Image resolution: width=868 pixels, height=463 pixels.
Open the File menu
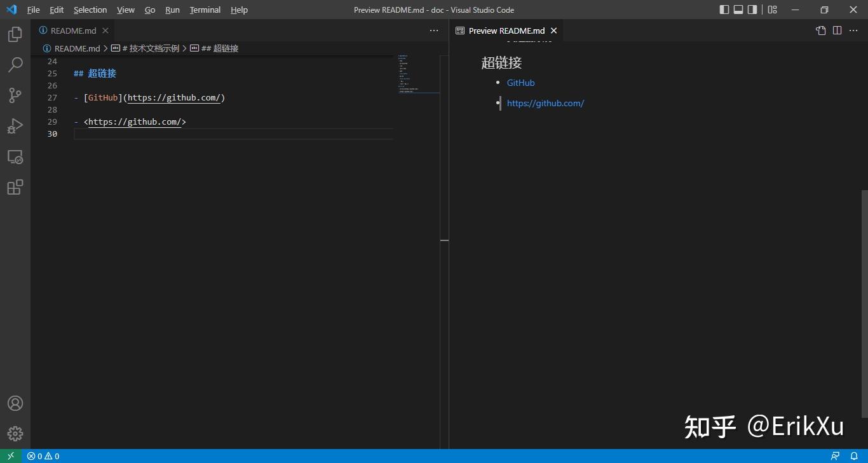(33, 10)
